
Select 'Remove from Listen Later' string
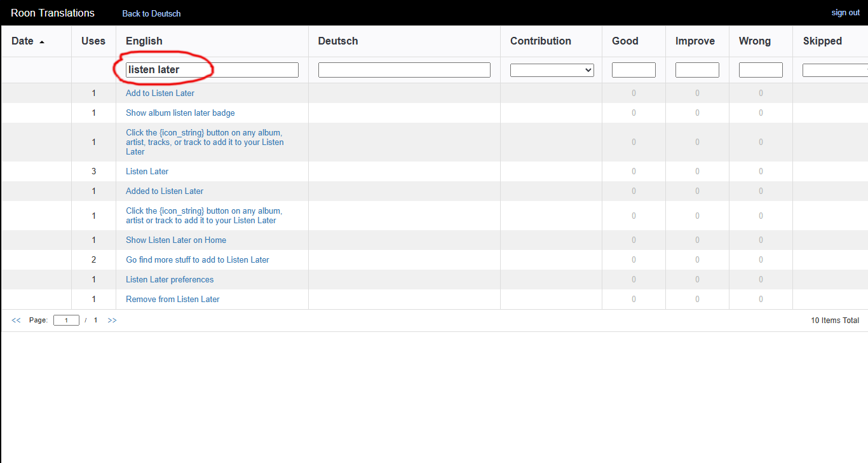173,300
